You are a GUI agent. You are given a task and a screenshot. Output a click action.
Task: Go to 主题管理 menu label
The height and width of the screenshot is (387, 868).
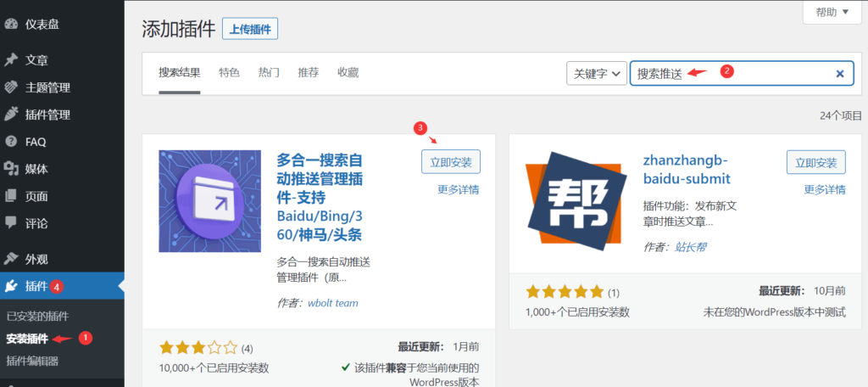click(x=47, y=87)
